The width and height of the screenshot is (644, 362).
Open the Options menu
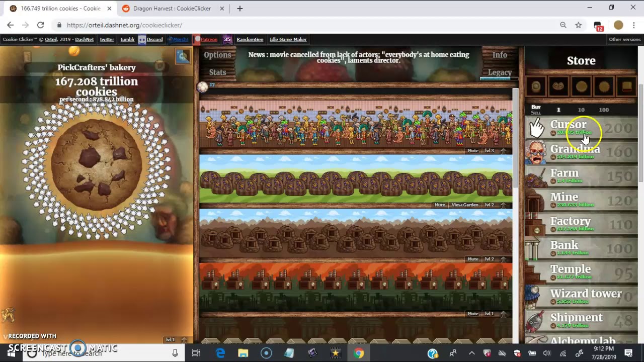[x=217, y=55]
